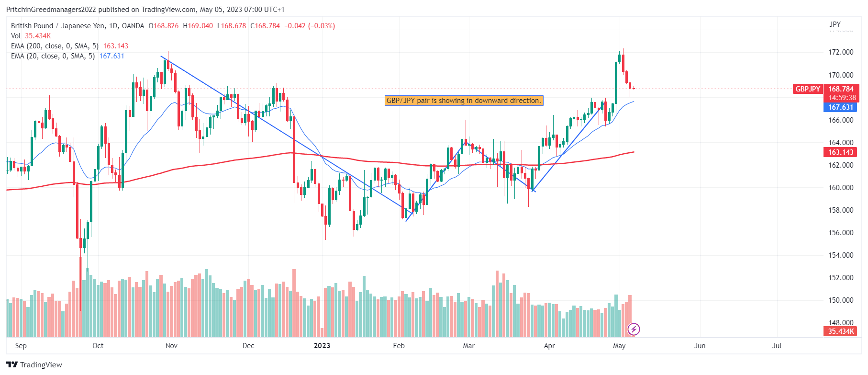The image size is (868, 375).
Task: Click the Apr label on time axis
Action: tap(549, 346)
